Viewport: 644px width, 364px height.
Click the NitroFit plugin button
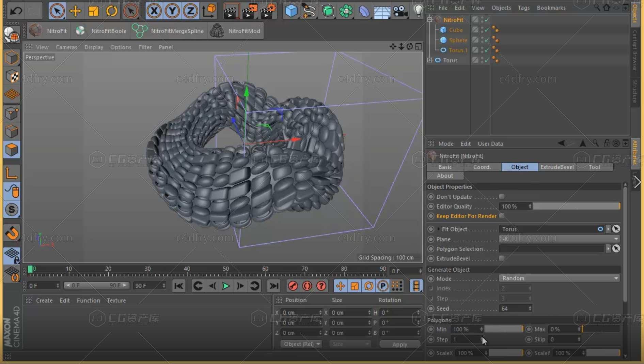(x=48, y=31)
